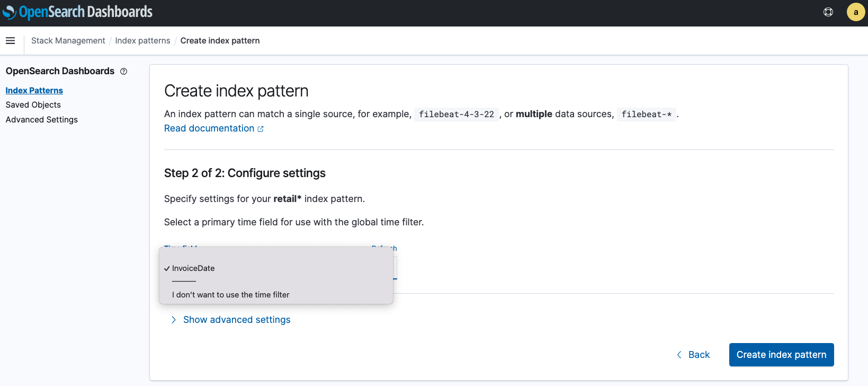
Task: Open the help menu icon in header
Action: (828, 12)
